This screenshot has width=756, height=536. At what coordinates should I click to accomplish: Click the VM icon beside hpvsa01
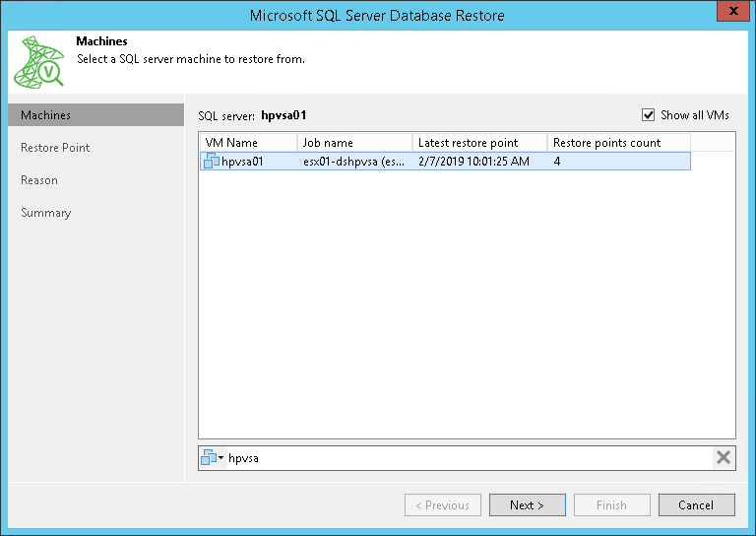[x=212, y=162]
